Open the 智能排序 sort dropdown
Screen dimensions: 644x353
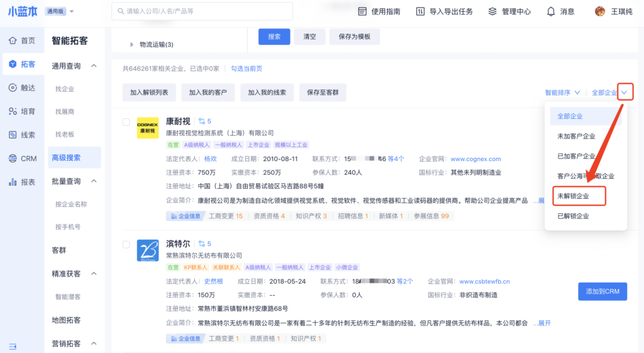562,92
